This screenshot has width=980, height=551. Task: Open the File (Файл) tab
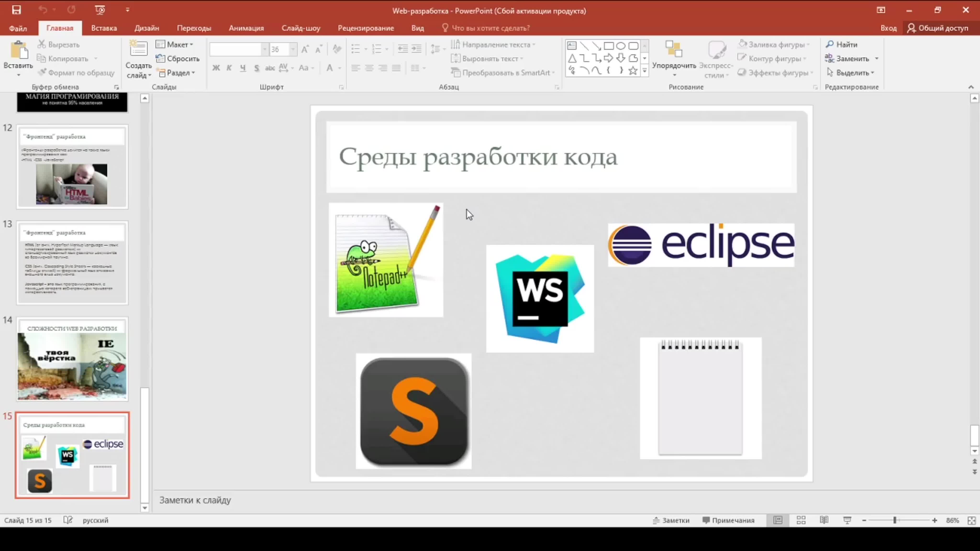pyautogui.click(x=18, y=28)
